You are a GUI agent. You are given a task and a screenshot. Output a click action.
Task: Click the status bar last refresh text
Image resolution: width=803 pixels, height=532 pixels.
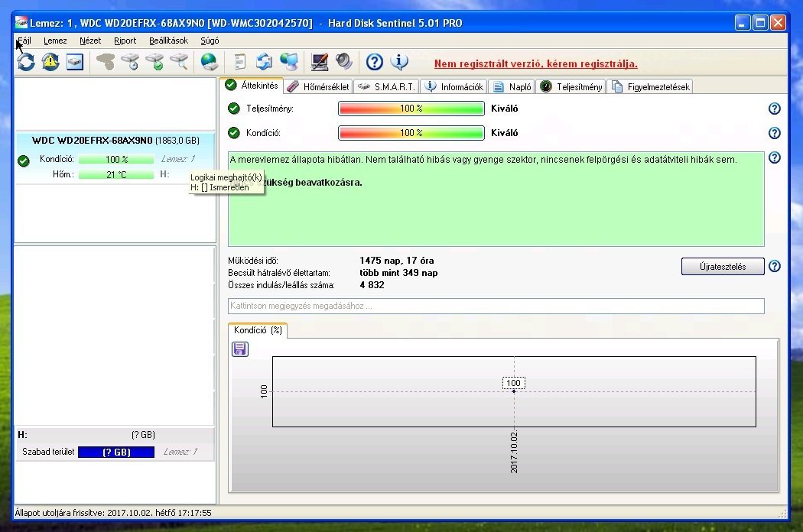[113, 513]
